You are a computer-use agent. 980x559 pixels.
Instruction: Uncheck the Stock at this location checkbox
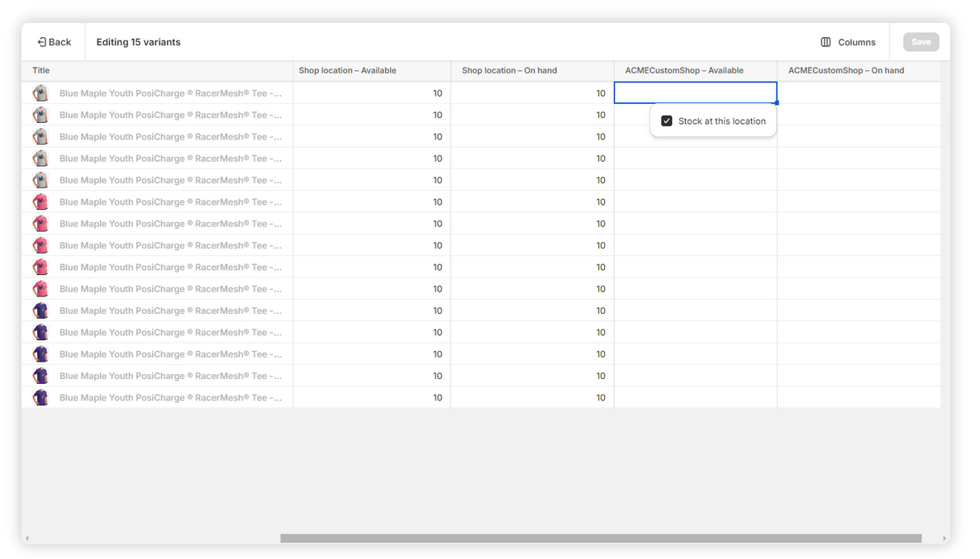tap(667, 121)
